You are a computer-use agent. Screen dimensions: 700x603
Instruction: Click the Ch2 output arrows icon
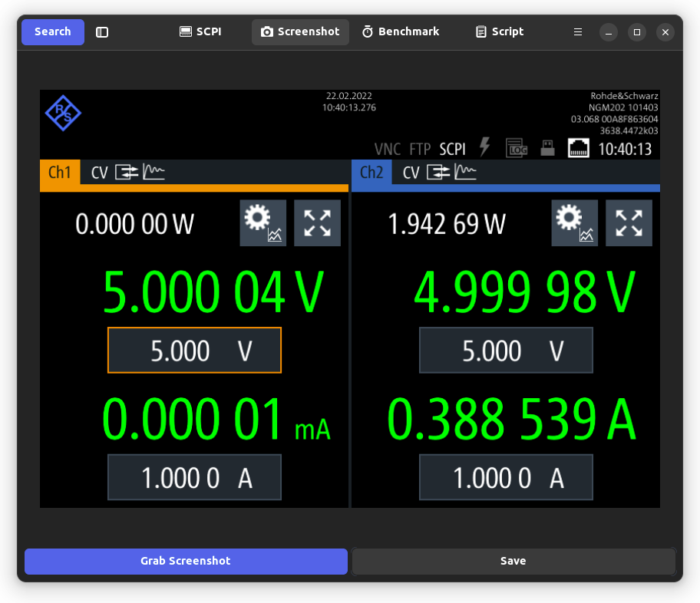438,172
